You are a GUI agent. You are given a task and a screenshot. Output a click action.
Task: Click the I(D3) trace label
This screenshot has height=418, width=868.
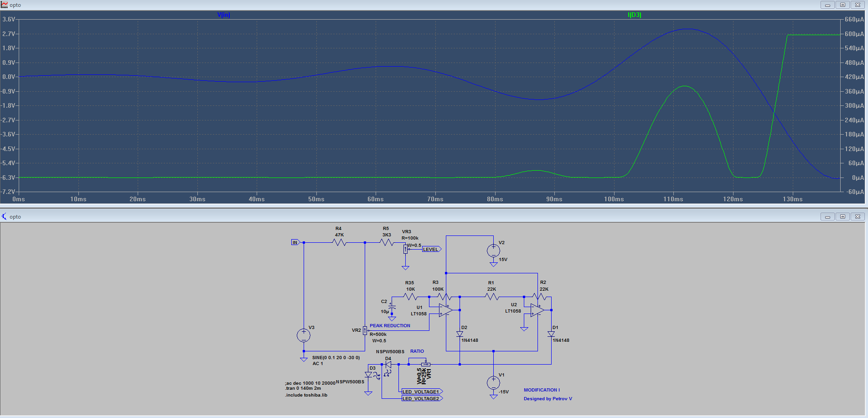pyautogui.click(x=634, y=15)
